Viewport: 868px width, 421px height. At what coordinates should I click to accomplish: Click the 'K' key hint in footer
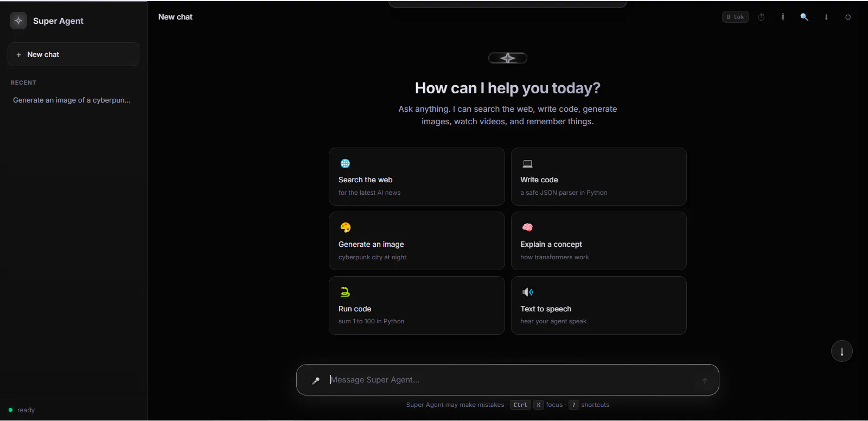pyautogui.click(x=539, y=405)
